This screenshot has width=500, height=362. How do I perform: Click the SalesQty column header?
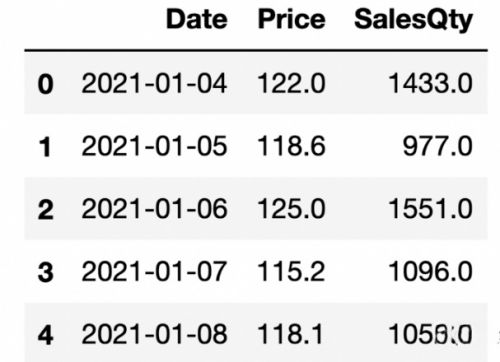click(413, 21)
